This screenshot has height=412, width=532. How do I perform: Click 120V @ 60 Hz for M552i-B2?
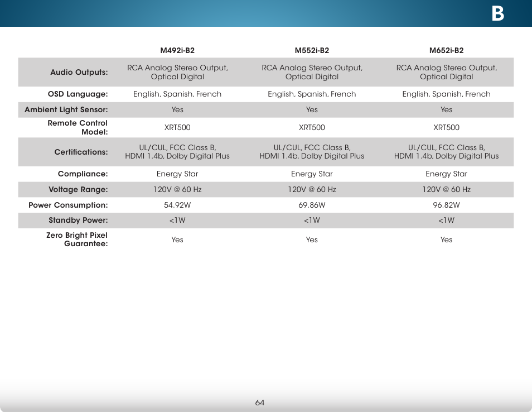(x=312, y=189)
